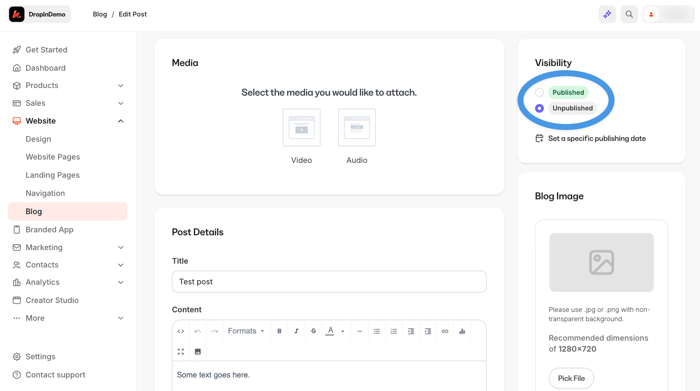Open the text color dropdown arrow
The height and width of the screenshot is (391, 700).
pyautogui.click(x=343, y=331)
